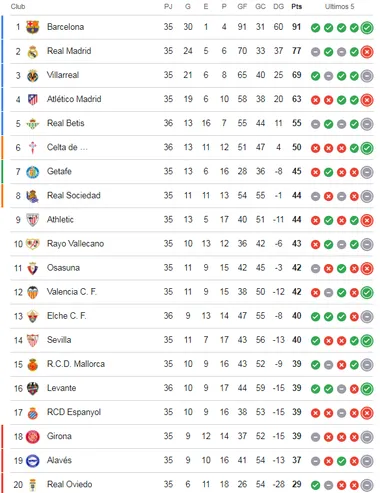This screenshot has height=493, width=380.
Task: Click the Getafe blue badge
Action: point(32,172)
